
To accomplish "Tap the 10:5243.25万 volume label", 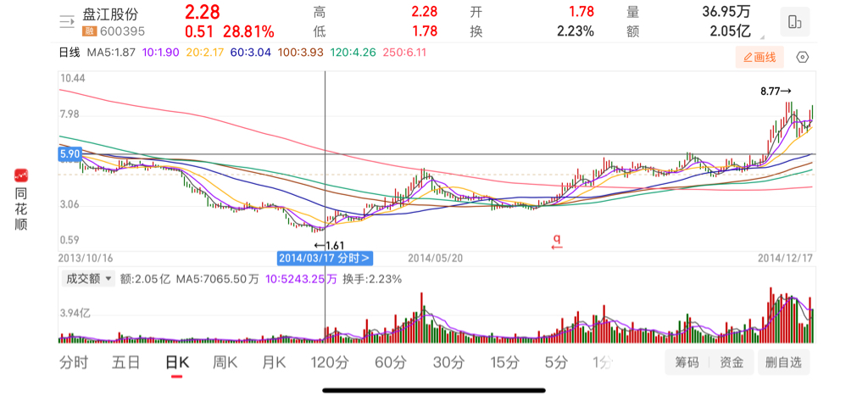I will point(301,279).
